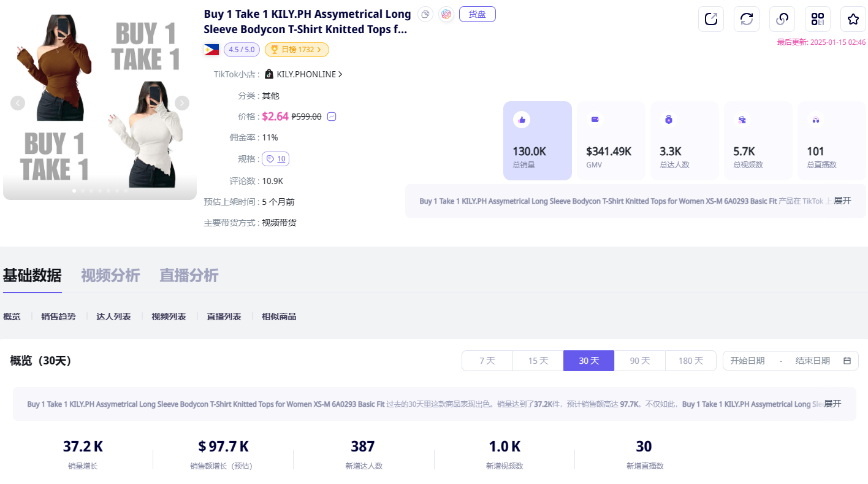Expand the 30-day overview summary text
This screenshot has width=868, height=484.
pyautogui.click(x=832, y=404)
